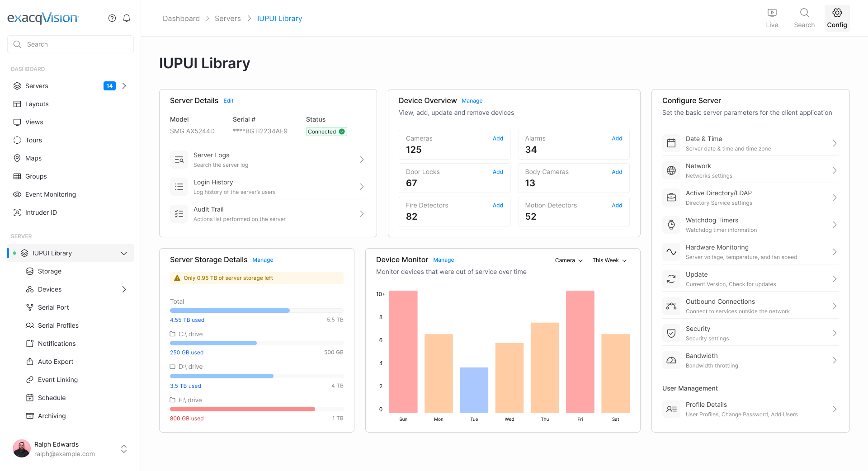
Task: Click the Active Directory/LDAP briefcase icon
Action: (x=671, y=198)
